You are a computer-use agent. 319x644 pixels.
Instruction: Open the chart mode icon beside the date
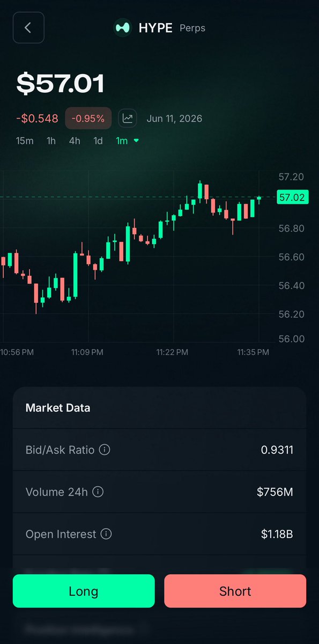pos(128,118)
